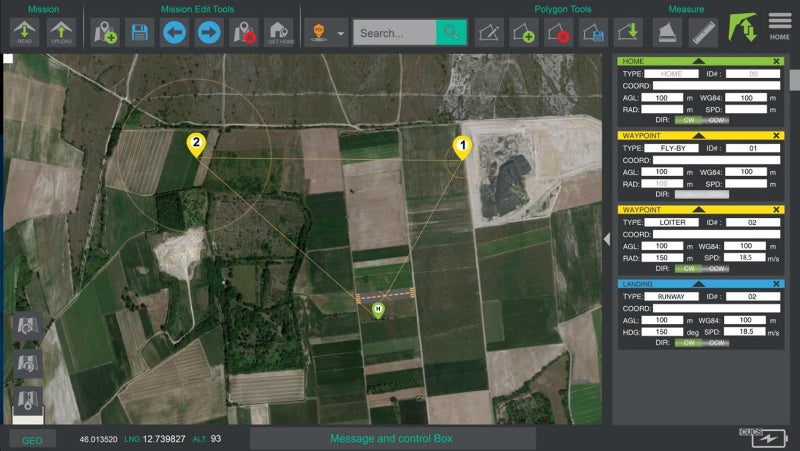Set HOME direction to CW
Screen dimensions: 800x451
685,120
